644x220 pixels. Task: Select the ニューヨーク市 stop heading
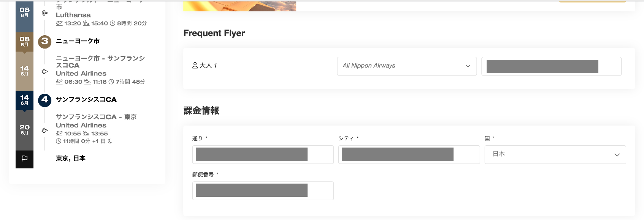[x=78, y=41]
